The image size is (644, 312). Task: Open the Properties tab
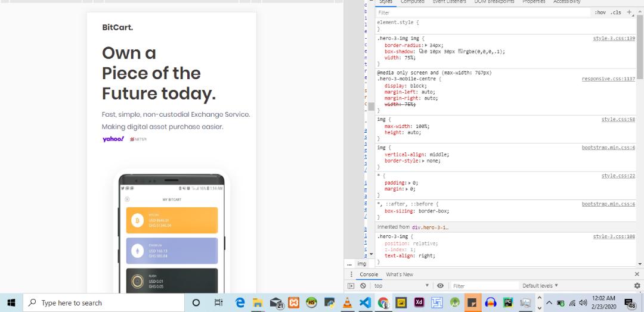tap(534, 2)
